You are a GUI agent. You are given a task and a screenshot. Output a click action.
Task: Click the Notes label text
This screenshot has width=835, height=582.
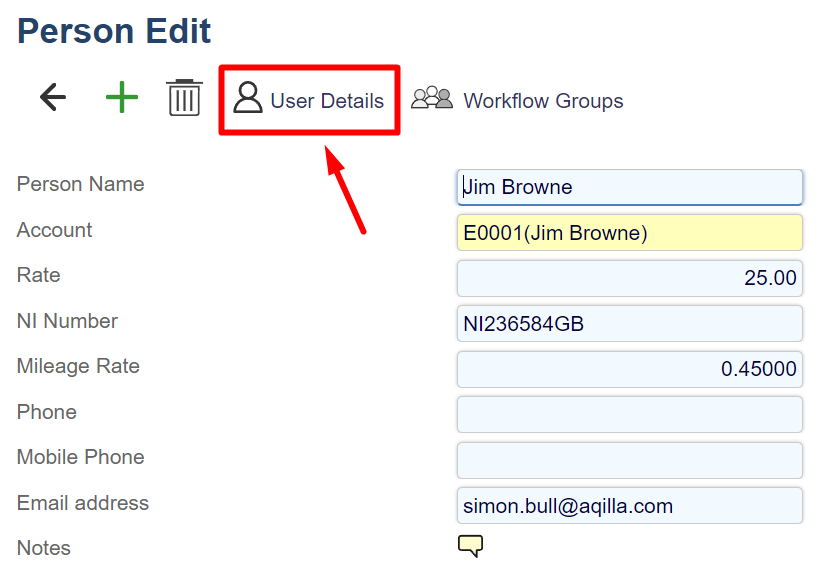coord(43,548)
